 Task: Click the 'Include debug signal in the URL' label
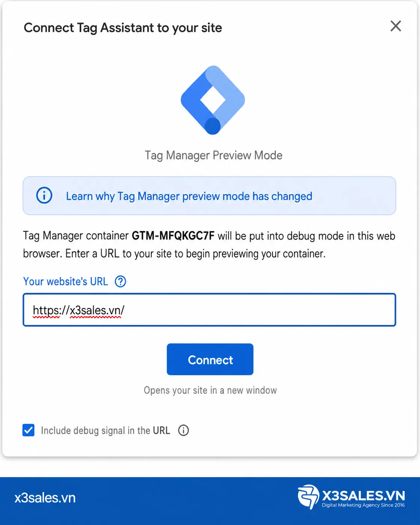tap(106, 431)
